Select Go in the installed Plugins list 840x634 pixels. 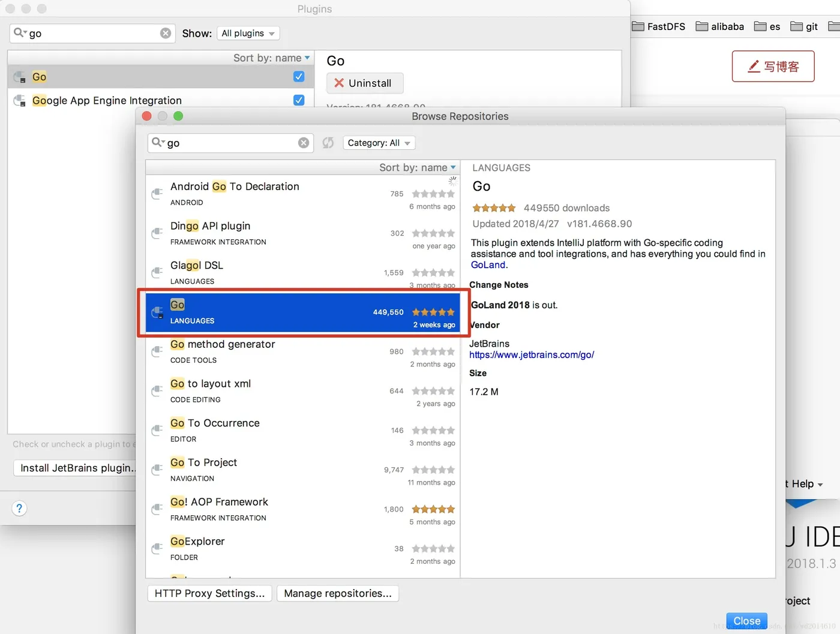(x=161, y=77)
